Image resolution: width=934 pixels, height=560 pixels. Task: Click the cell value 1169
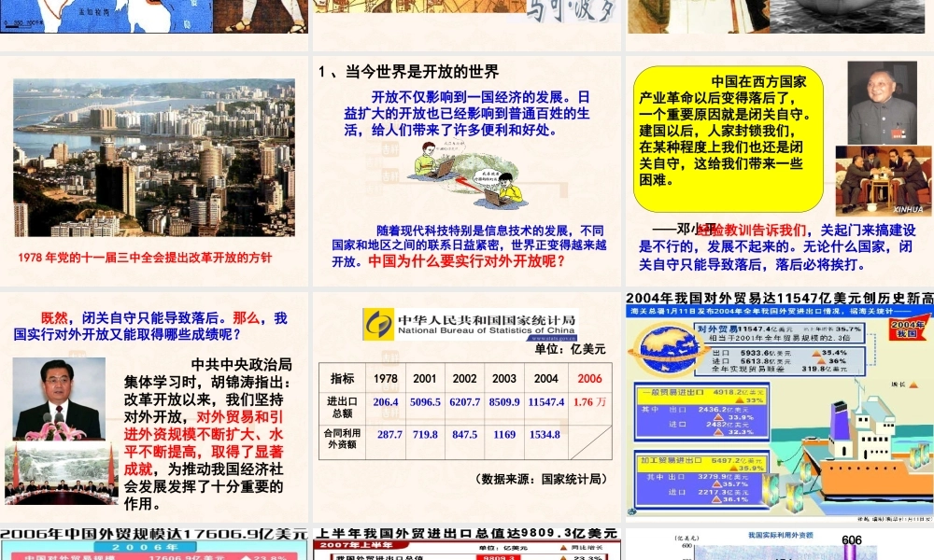pyautogui.click(x=504, y=434)
